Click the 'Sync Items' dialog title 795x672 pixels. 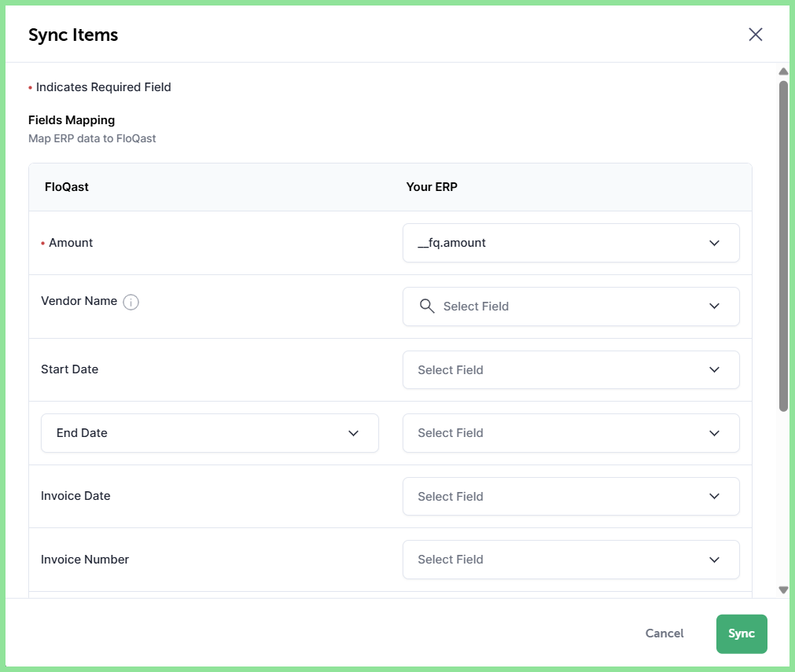73,35
